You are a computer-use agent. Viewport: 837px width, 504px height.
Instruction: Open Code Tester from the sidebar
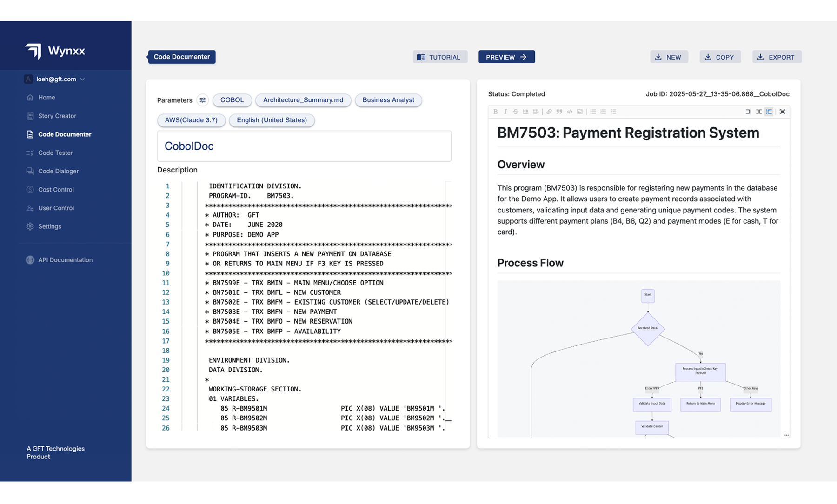pyautogui.click(x=55, y=153)
